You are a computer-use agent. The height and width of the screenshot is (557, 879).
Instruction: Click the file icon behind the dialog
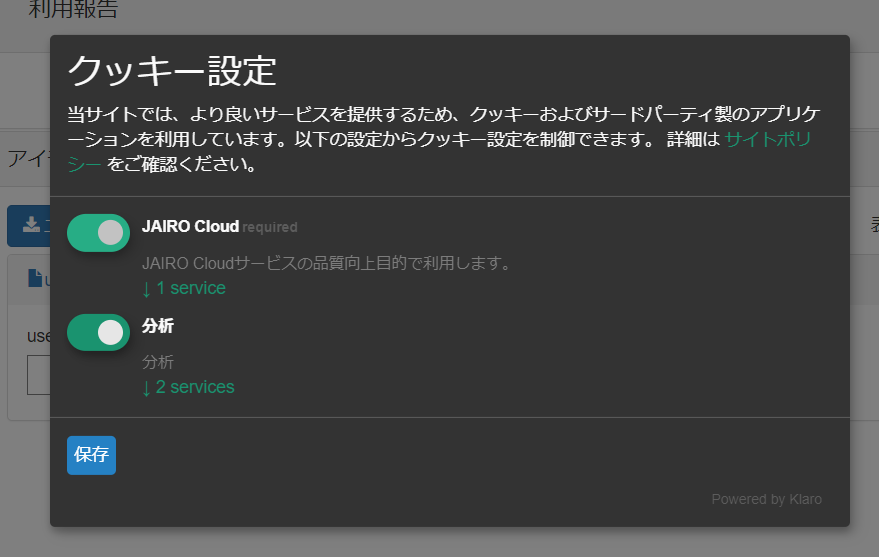(35, 278)
